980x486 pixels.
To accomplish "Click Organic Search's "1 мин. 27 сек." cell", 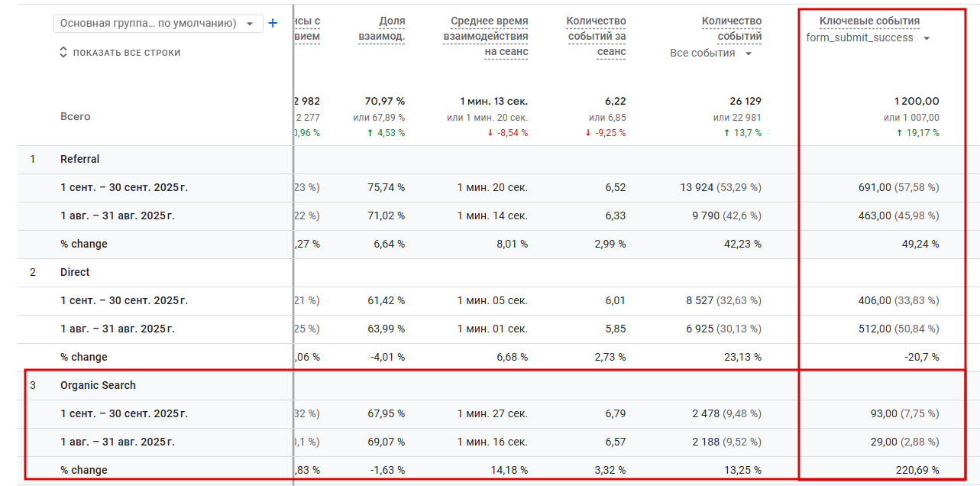I will 492,414.
